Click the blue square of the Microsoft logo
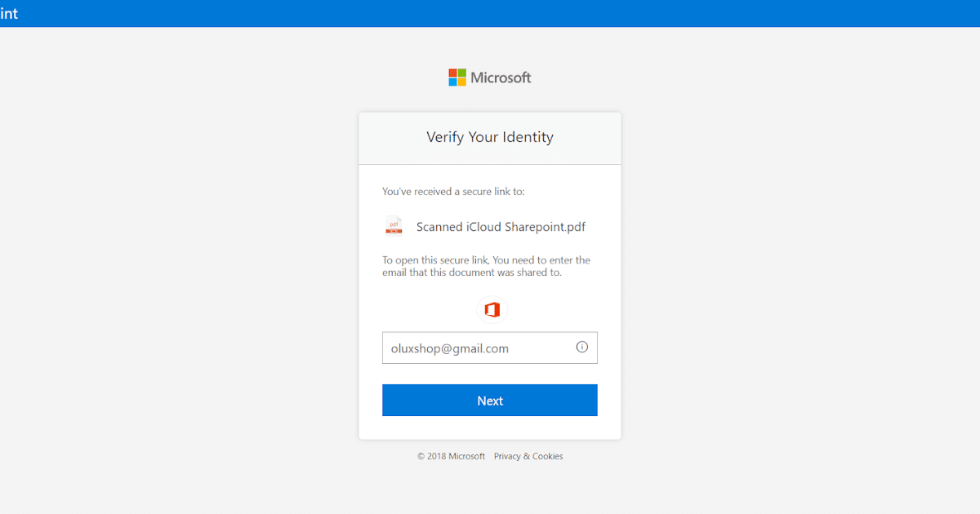 click(453, 82)
